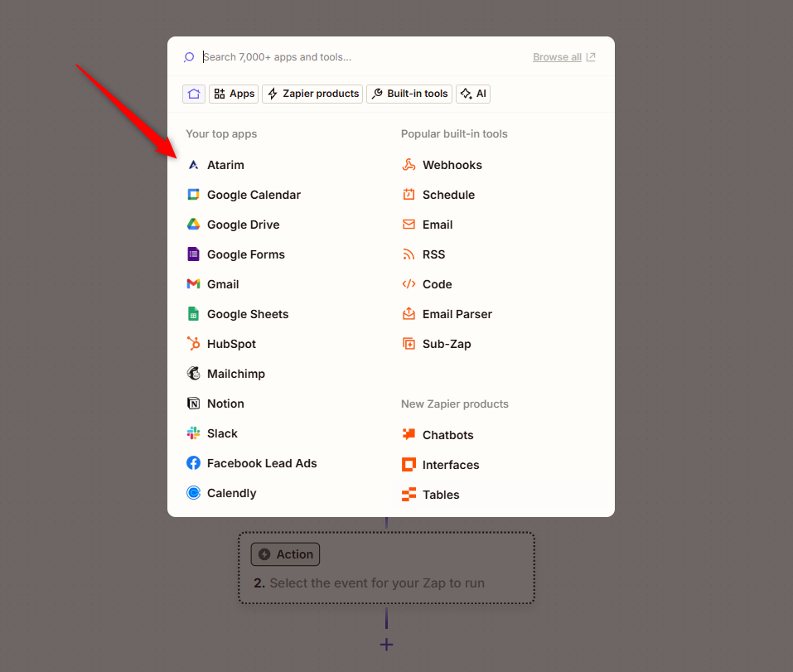Pick the Google Drive icon

click(193, 225)
